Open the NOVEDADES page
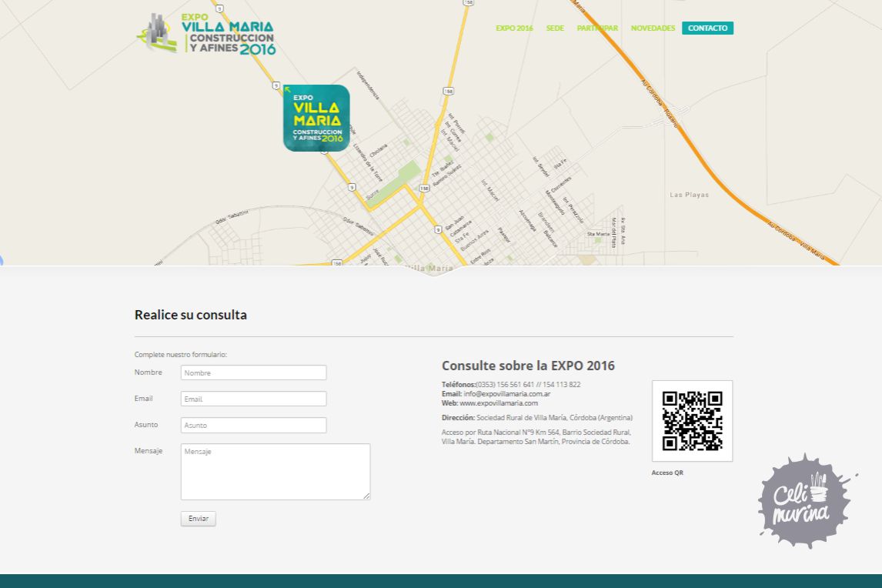 [653, 28]
